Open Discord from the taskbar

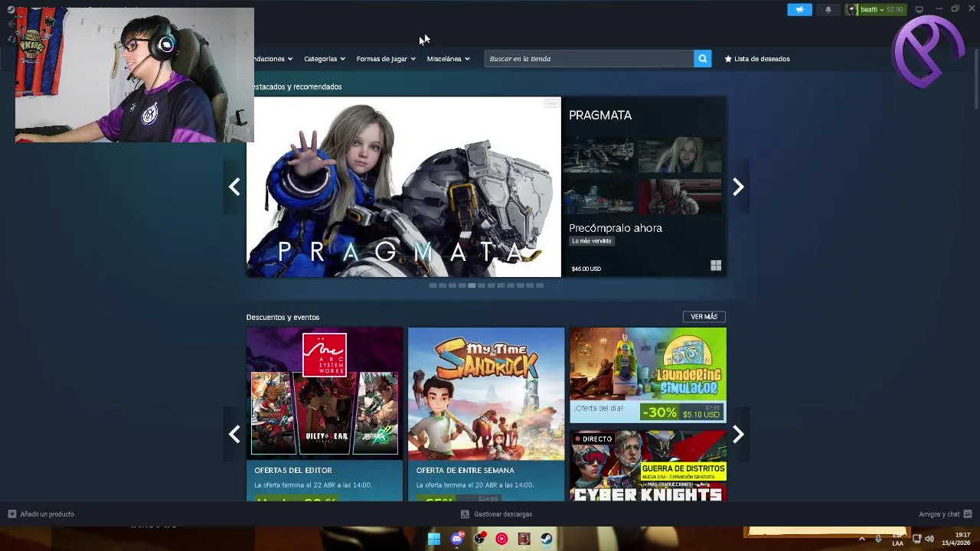coord(457,539)
